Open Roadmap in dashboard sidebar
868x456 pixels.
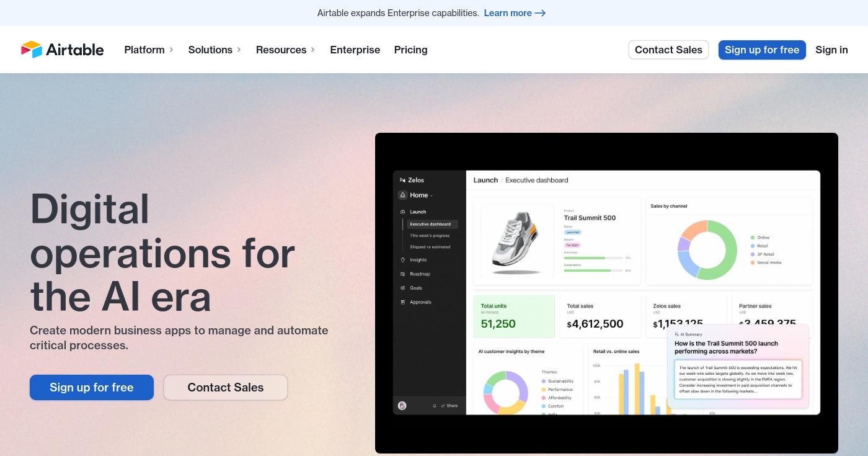click(420, 274)
